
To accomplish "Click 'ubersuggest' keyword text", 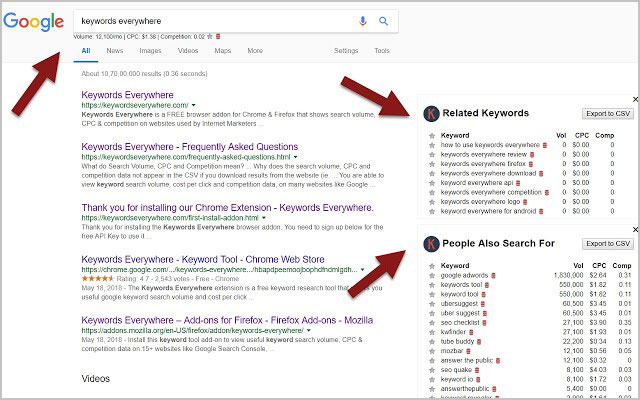I will point(459,304).
